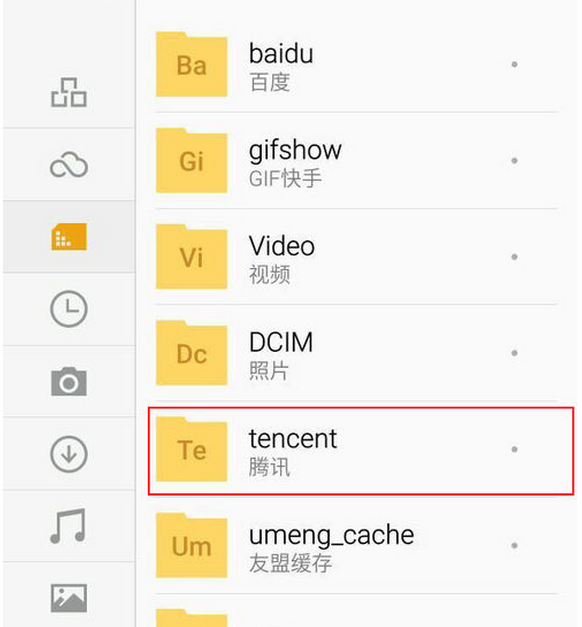The width and height of the screenshot is (582, 627).
Task: Open the umeng_cache folder
Action: [x=356, y=546]
